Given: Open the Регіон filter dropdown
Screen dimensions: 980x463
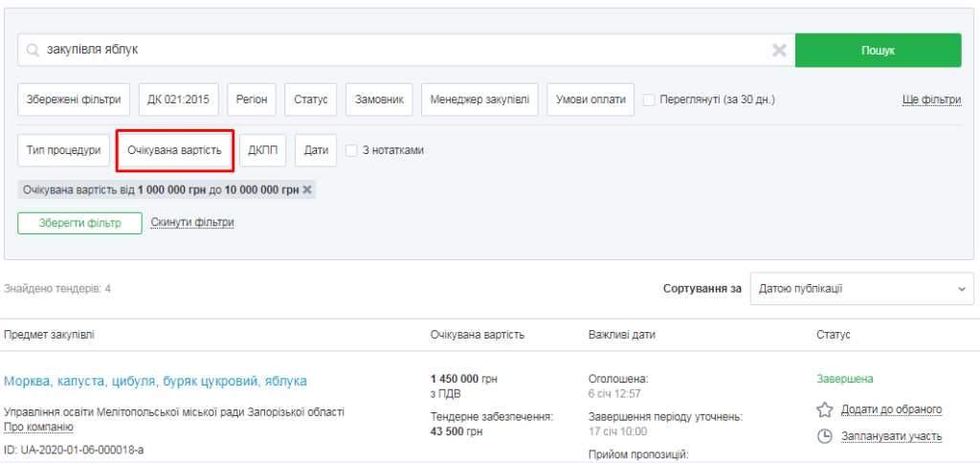Looking at the screenshot, I should click(253, 99).
